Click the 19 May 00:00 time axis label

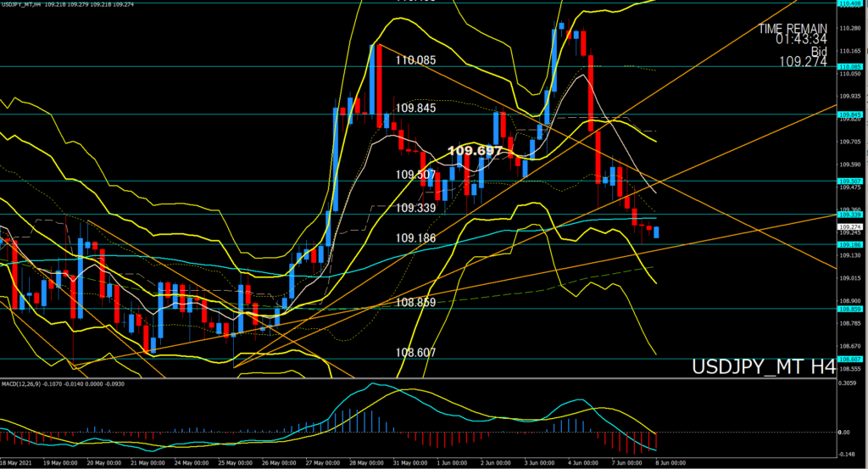click(60, 463)
